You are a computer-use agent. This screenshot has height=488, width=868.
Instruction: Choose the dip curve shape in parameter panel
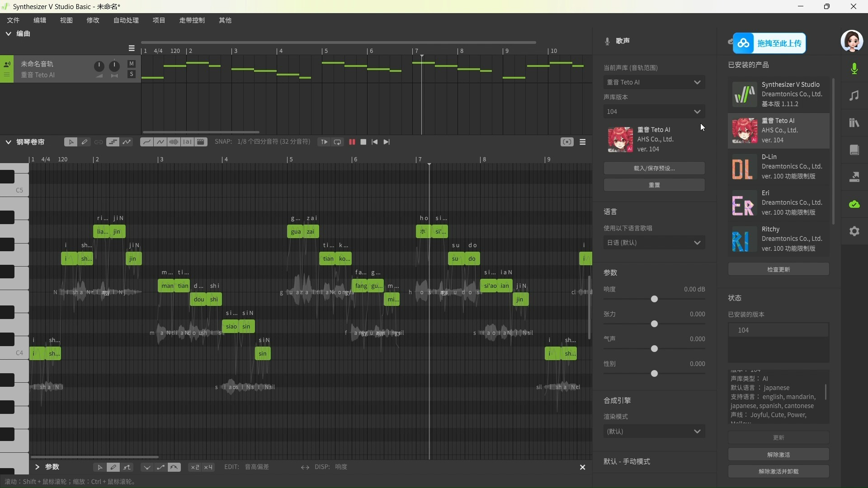click(147, 467)
